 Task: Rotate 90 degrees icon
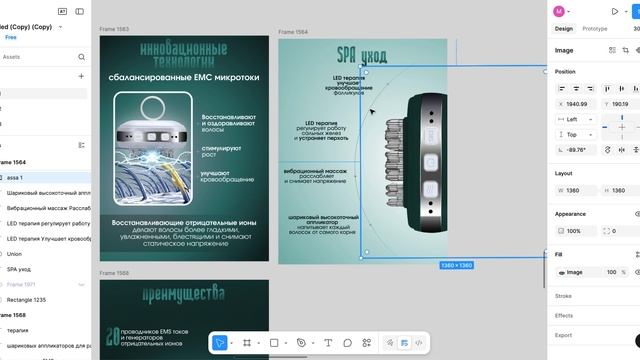pos(607,150)
